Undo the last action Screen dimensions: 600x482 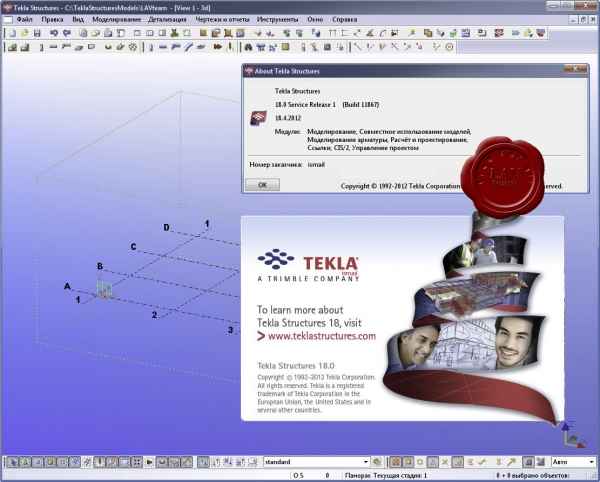pos(54,33)
